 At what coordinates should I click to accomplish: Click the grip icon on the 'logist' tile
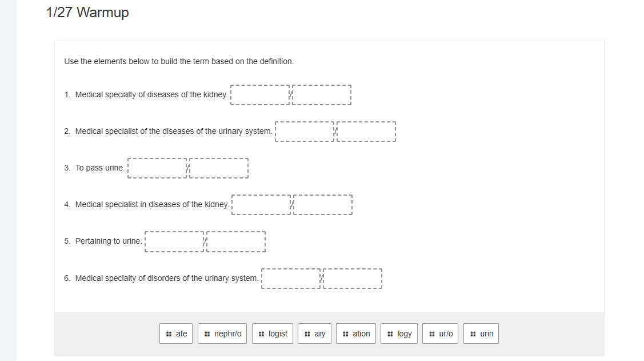pos(261,333)
